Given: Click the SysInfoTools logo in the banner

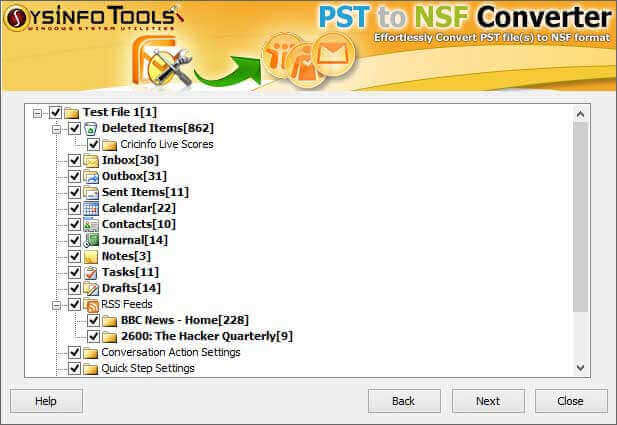Looking at the screenshot, I should click(94, 18).
